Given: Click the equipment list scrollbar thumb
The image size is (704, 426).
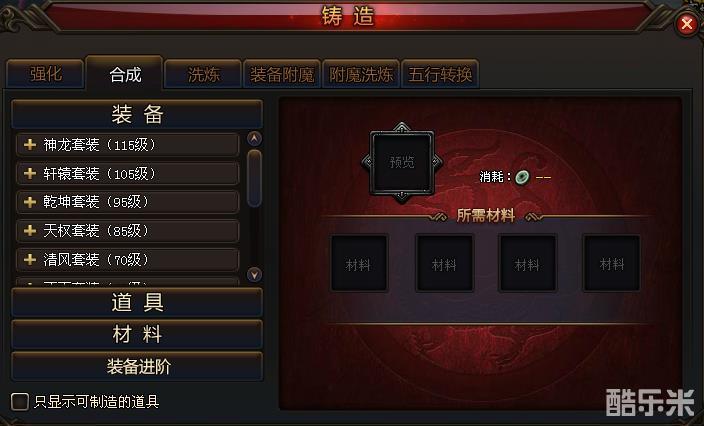Looking at the screenshot, I should coord(255,178).
